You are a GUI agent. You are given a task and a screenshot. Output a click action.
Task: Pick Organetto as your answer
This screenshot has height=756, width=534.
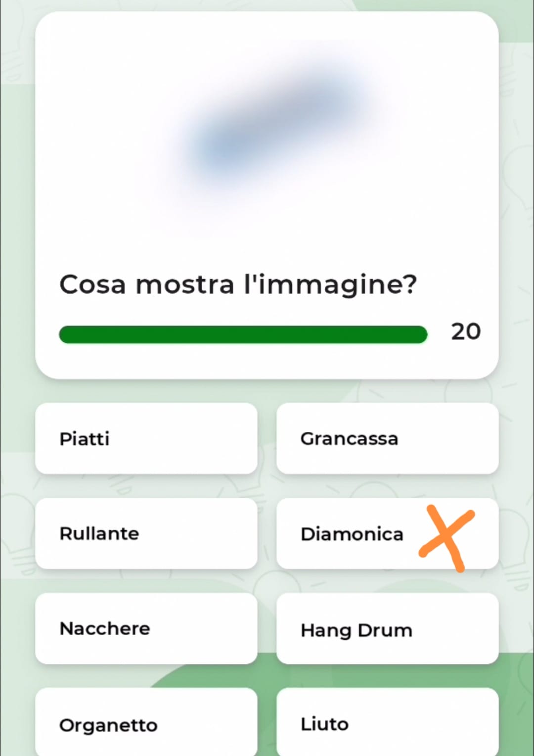[146, 723]
